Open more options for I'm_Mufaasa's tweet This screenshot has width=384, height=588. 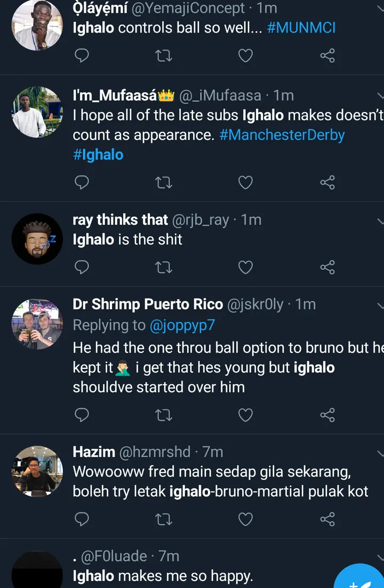pyautogui.click(x=380, y=96)
